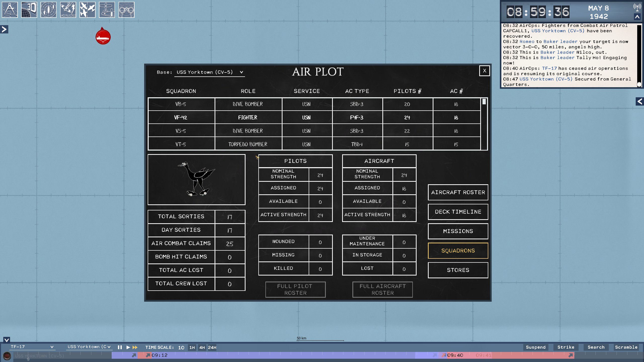Viewport: 644px width, 362px height.
Task: Expand the left side panel arrow
Action: 4,29
